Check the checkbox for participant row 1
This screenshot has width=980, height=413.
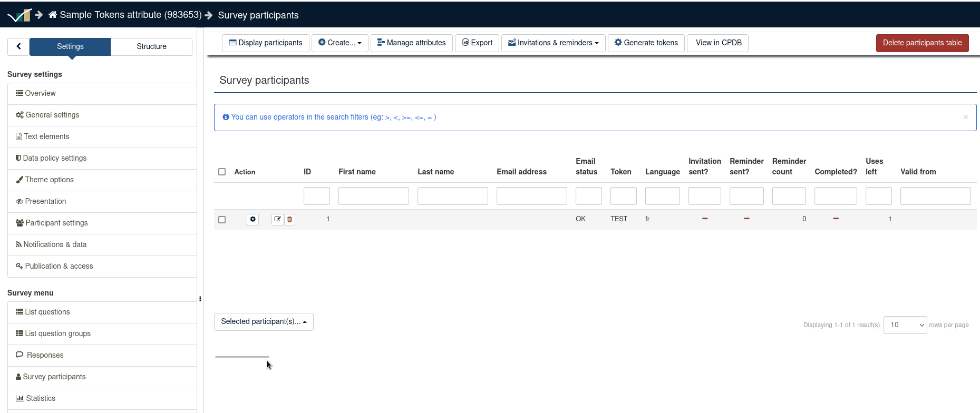coord(222,220)
